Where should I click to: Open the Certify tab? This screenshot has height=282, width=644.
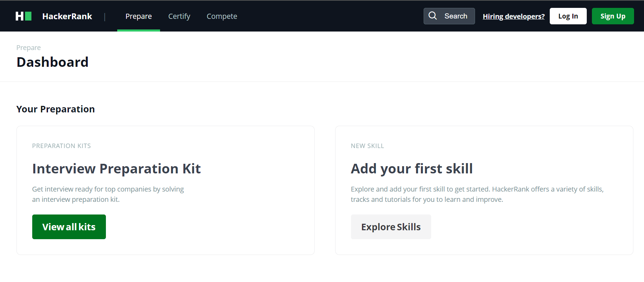click(x=179, y=16)
